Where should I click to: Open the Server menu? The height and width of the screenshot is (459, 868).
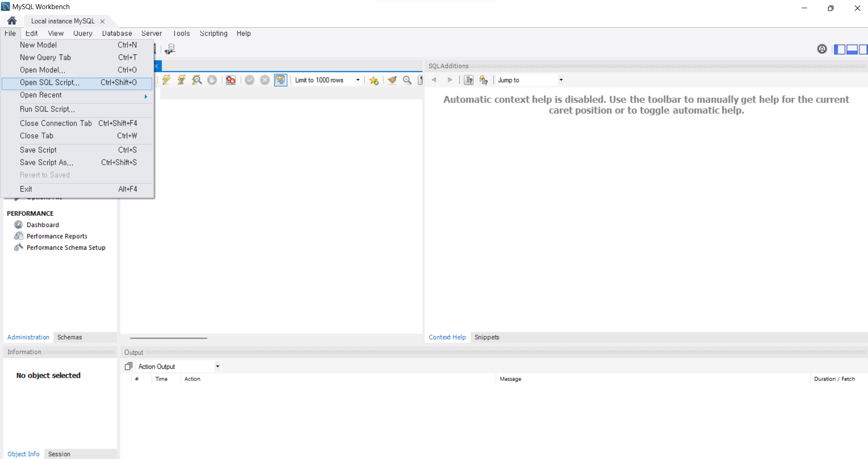[151, 33]
